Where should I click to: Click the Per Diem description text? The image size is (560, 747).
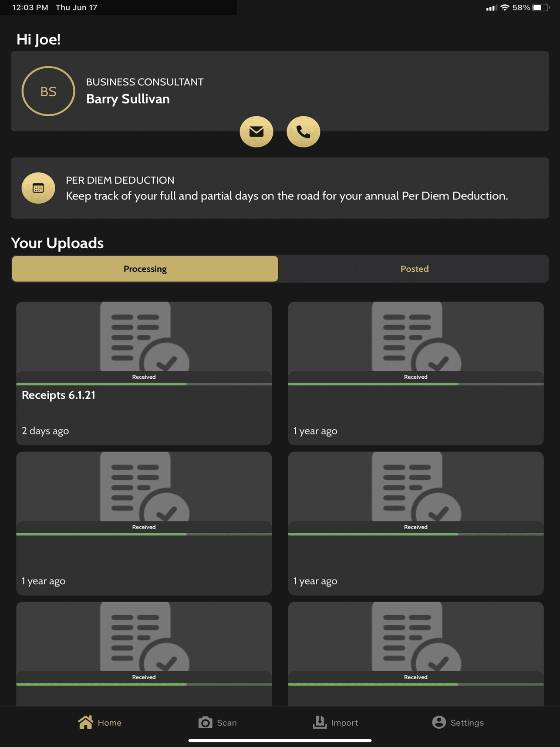pyautogui.click(x=287, y=196)
